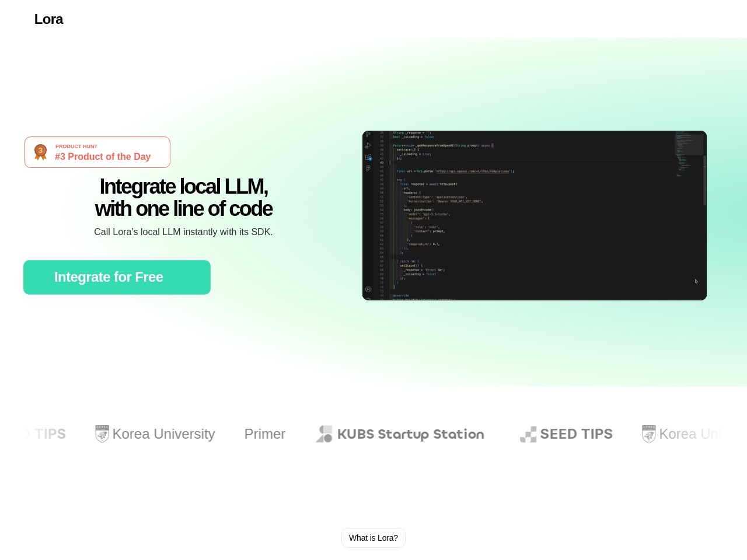This screenshot has width=747, height=560.
Task: Click the '_isLoading = true;' code line
Action: (416, 154)
